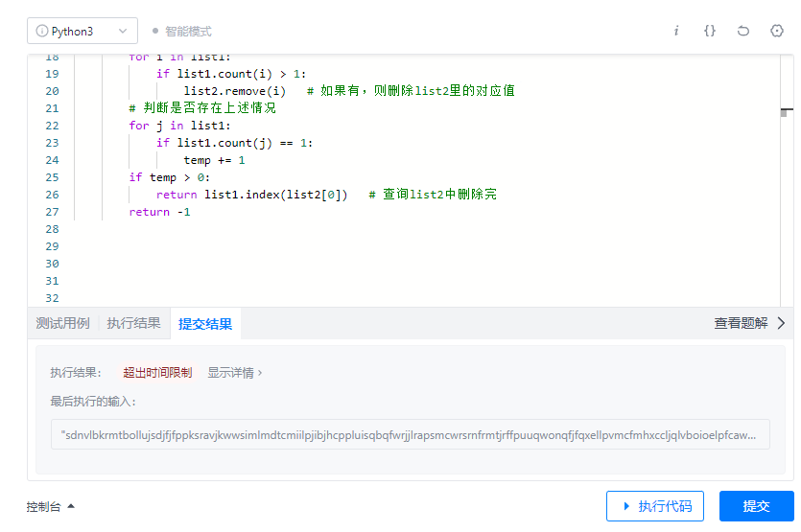801x532 pixels.
Task: Click the 'temp += 1' code line
Action: click(x=214, y=160)
